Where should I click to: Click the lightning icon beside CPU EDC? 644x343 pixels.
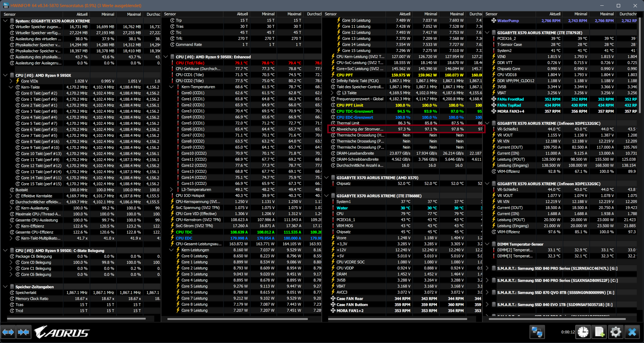[x=172, y=238]
